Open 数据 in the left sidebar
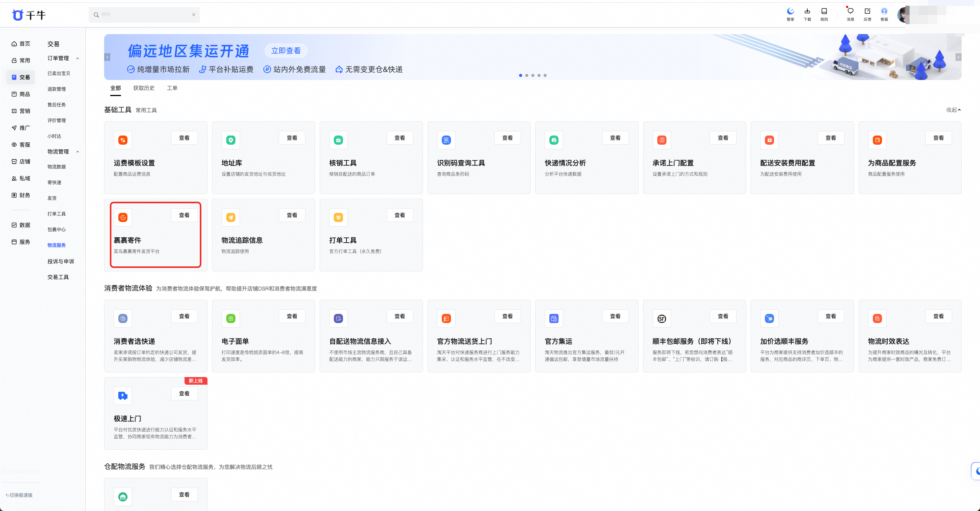The width and height of the screenshot is (980, 511). pyautogui.click(x=21, y=225)
